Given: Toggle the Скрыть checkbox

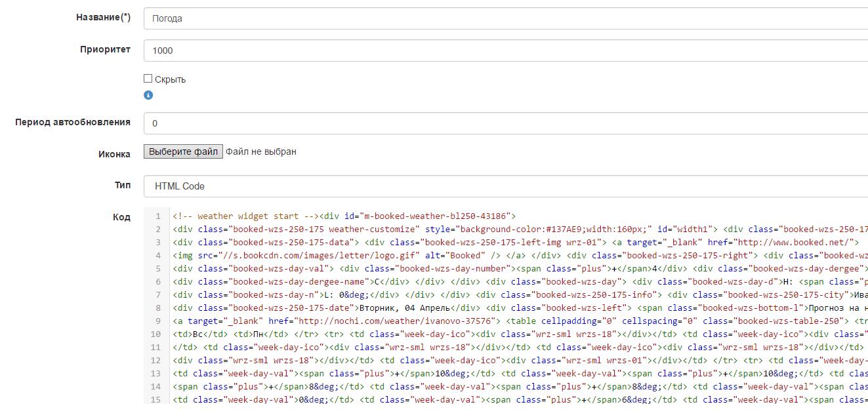Looking at the screenshot, I should coord(148,79).
